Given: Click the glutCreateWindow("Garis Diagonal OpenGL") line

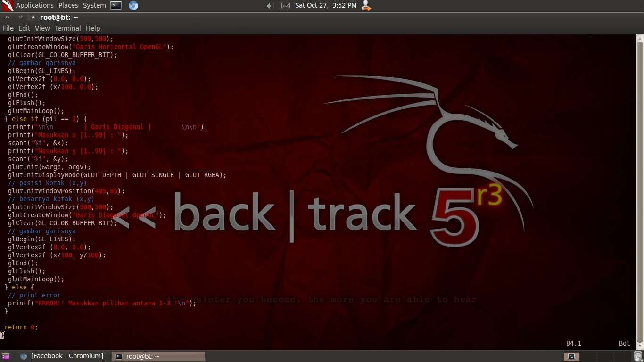Looking at the screenshot, I should click(87, 215).
